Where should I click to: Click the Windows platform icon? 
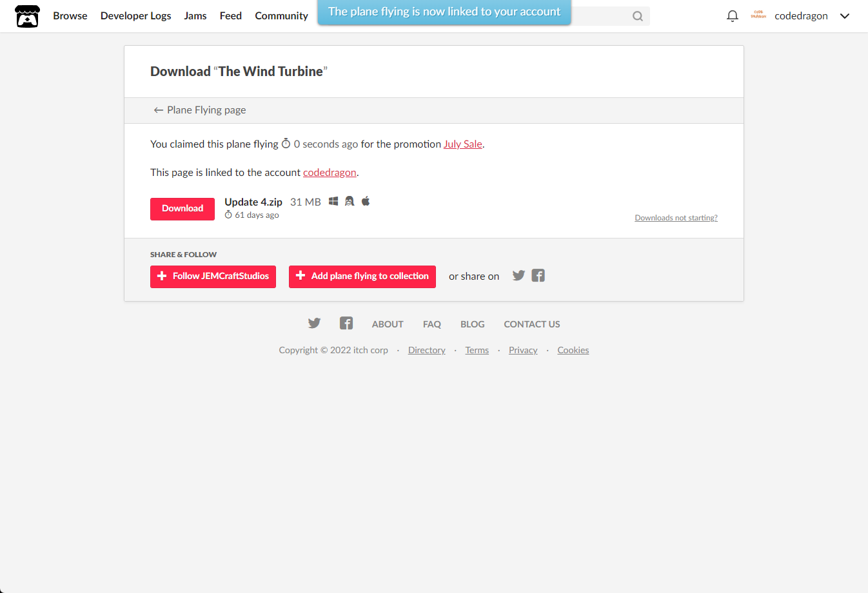point(333,201)
